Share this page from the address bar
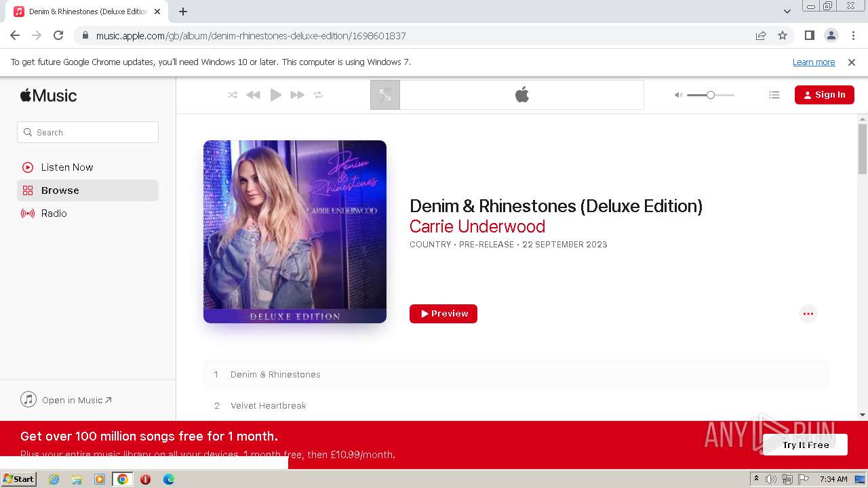 click(761, 35)
